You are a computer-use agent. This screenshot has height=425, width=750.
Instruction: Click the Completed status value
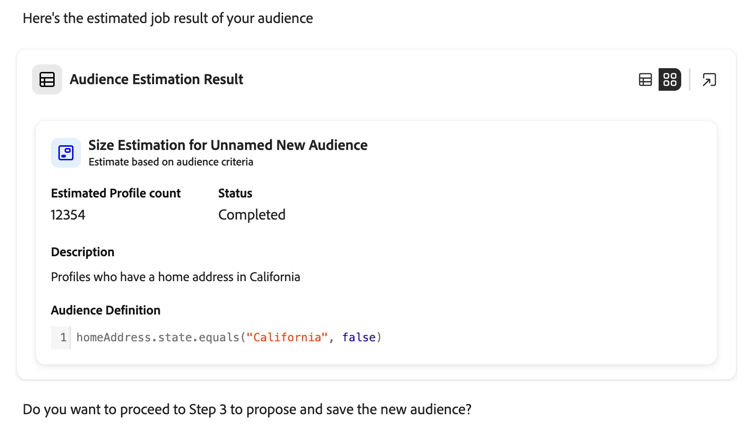(252, 215)
